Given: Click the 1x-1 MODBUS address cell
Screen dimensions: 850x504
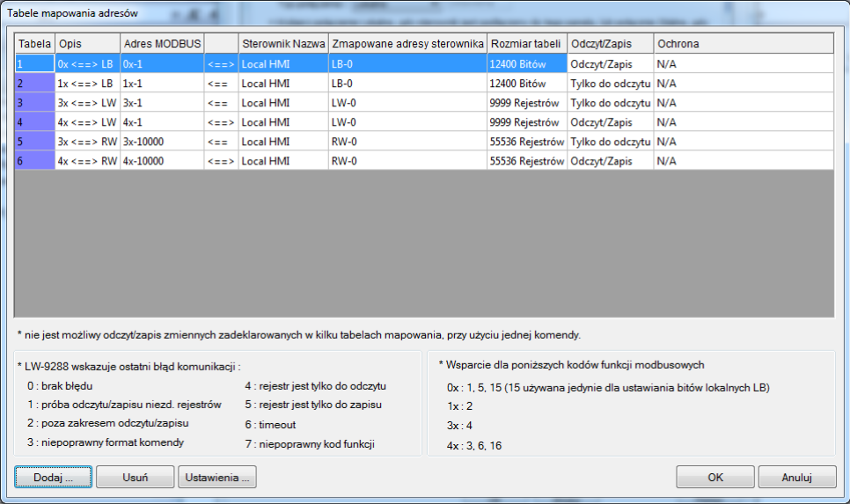Looking at the screenshot, I should tap(162, 84).
